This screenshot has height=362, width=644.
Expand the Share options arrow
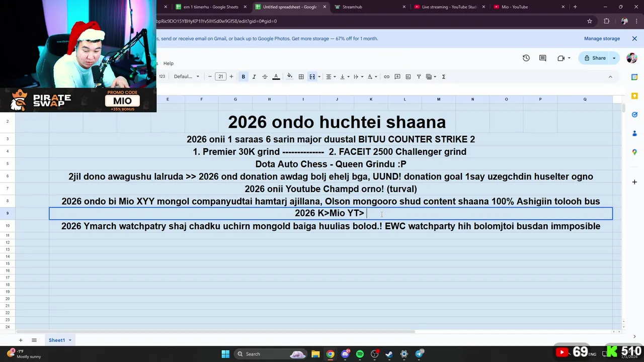coord(614,58)
